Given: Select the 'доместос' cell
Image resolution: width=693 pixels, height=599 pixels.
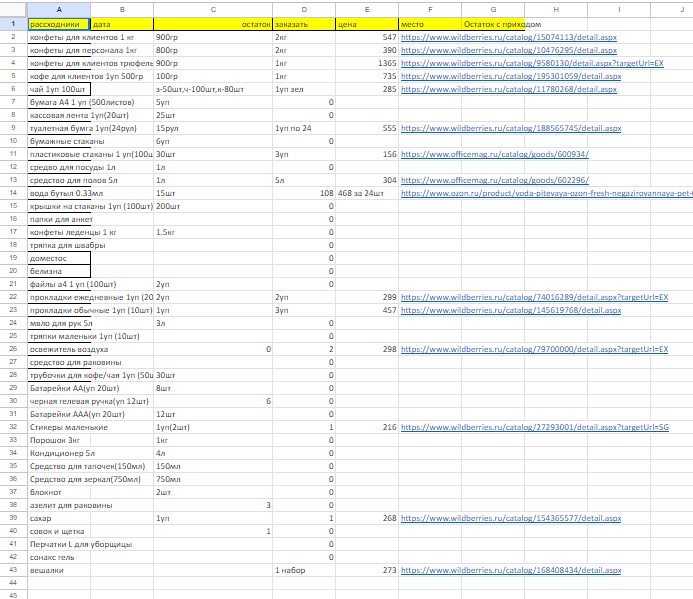Looking at the screenshot, I should tap(59, 258).
